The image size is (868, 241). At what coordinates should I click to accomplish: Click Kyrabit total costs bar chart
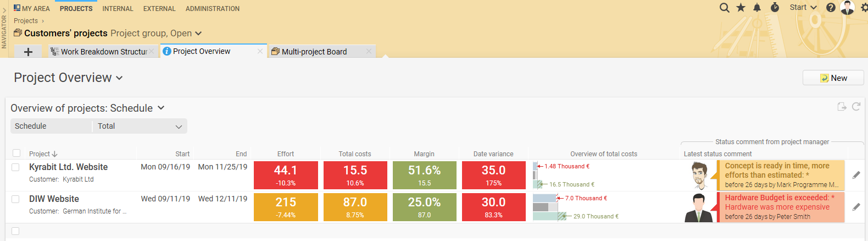564,176
